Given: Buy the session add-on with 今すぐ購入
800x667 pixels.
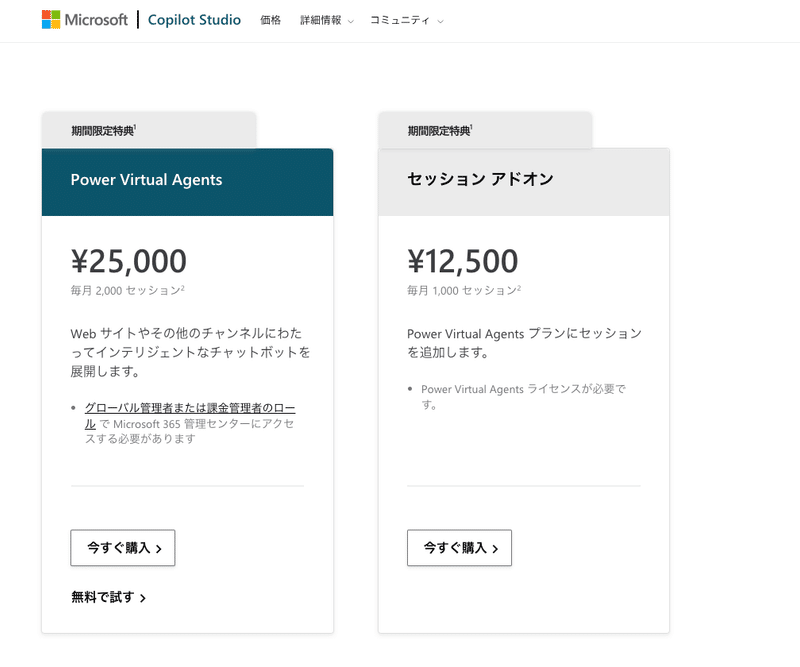Looking at the screenshot, I should (x=459, y=548).
